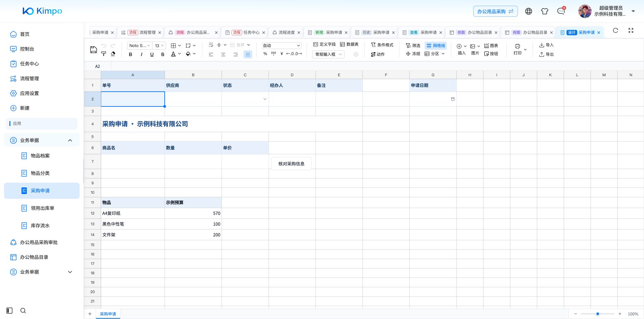Click the text wrap icon
Image resolution: width=644 pixels, height=319 pixels.
coord(211,45)
